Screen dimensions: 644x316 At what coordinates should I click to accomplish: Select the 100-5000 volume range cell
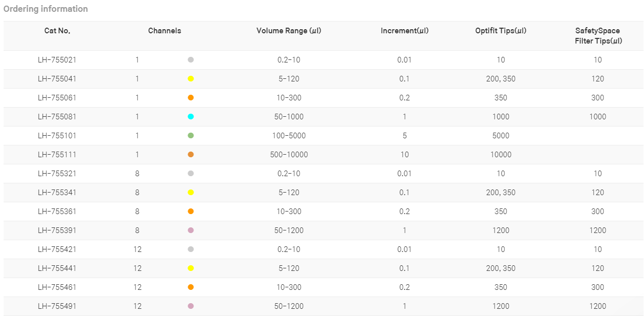289,136
